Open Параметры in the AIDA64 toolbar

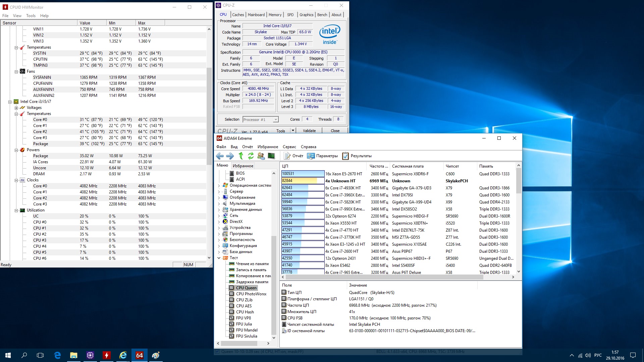(322, 156)
